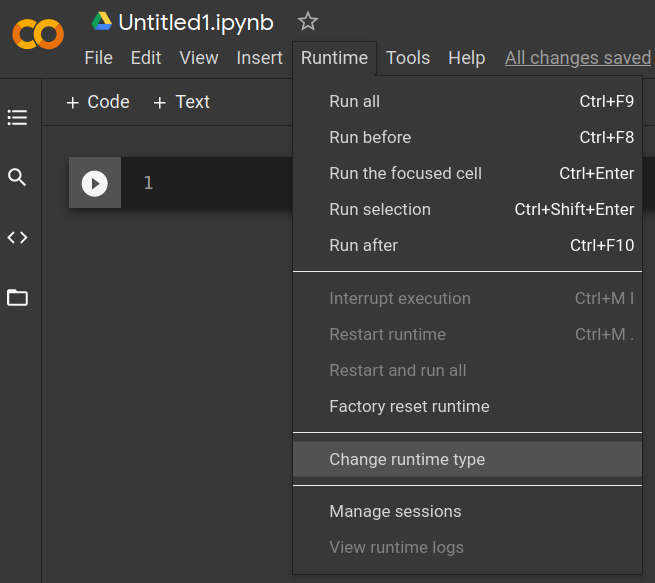Select Change runtime type
Screen dimensions: 655x583
tap(467, 459)
